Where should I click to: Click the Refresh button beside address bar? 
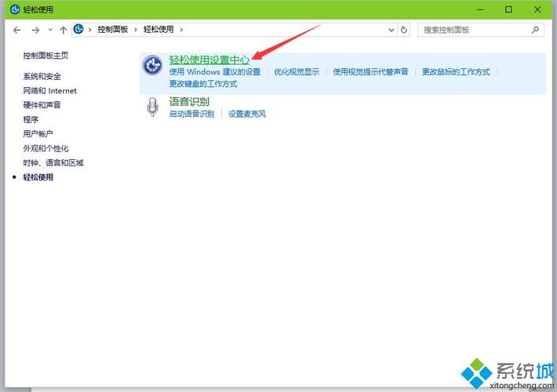[x=404, y=30]
